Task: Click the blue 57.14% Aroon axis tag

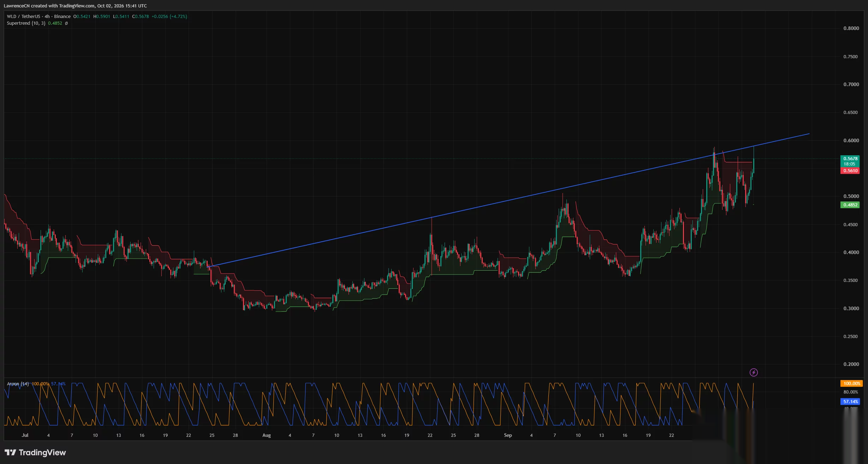Action: (850, 402)
